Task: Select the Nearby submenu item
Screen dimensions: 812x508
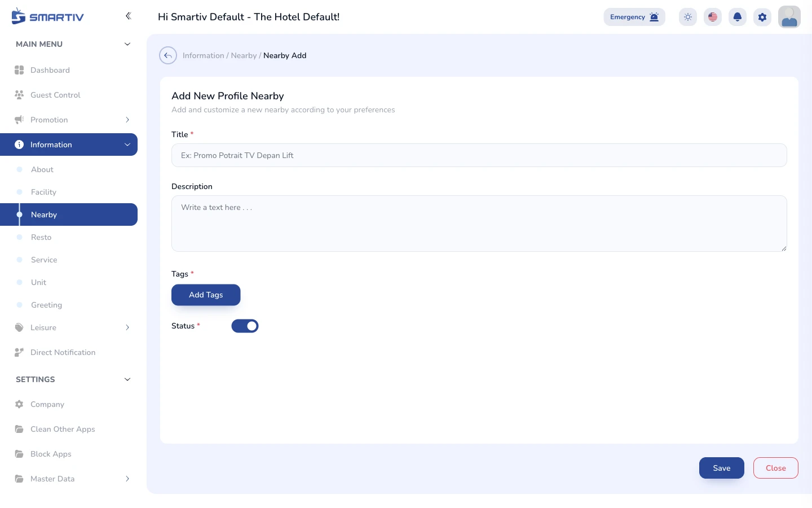Action: point(69,214)
